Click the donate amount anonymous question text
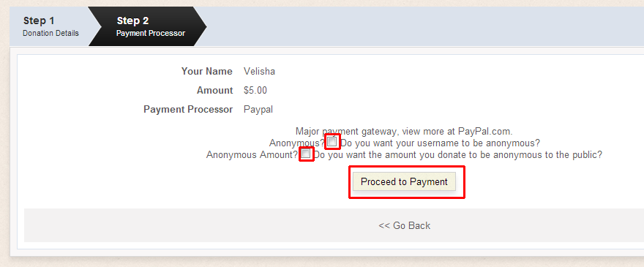 [x=458, y=155]
